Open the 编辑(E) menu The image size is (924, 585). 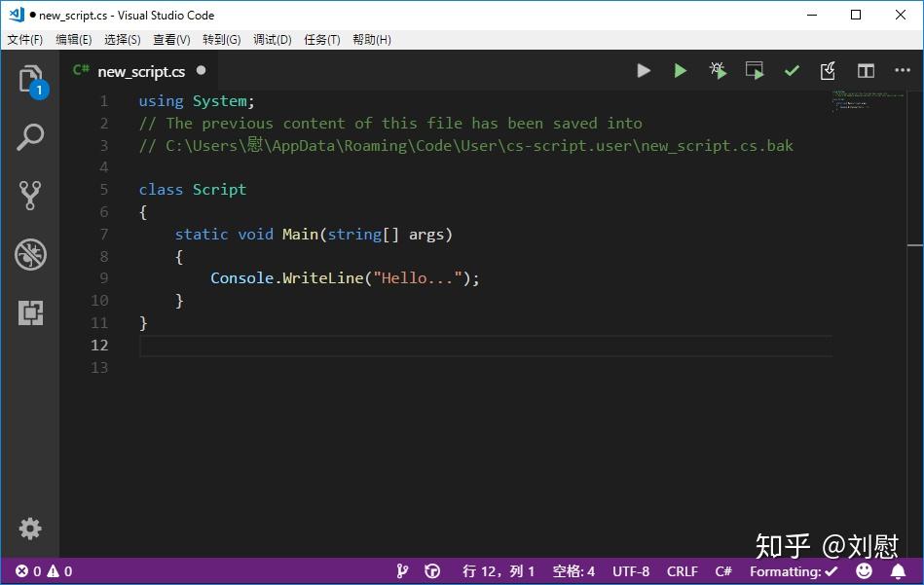click(74, 40)
